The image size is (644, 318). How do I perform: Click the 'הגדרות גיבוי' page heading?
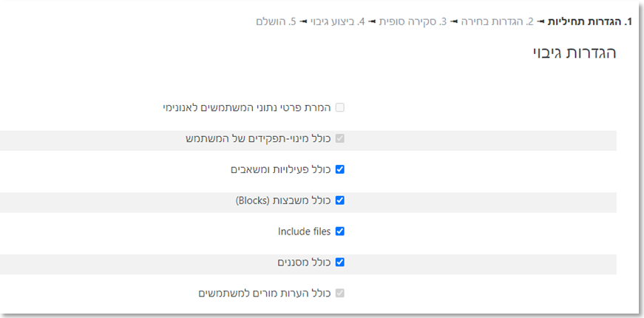pyautogui.click(x=574, y=53)
